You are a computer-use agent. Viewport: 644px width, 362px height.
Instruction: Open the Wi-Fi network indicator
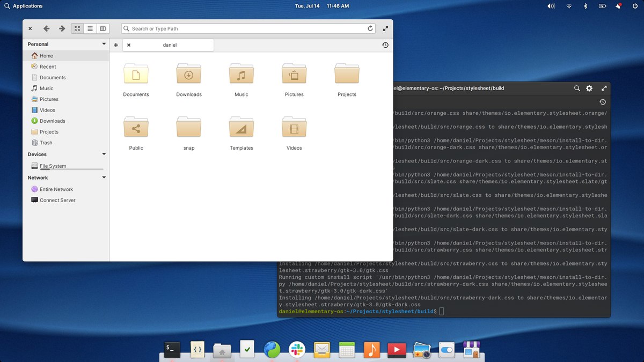click(569, 6)
